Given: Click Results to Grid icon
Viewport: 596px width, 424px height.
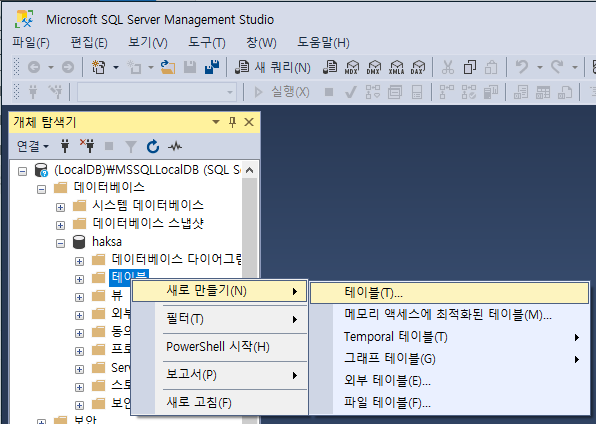Looking at the screenshot, I should (x=543, y=92).
